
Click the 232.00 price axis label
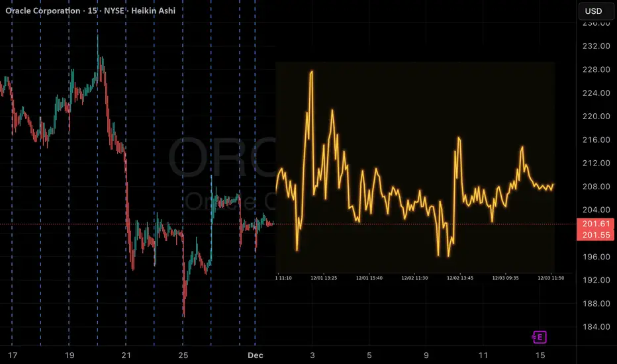[596, 46]
